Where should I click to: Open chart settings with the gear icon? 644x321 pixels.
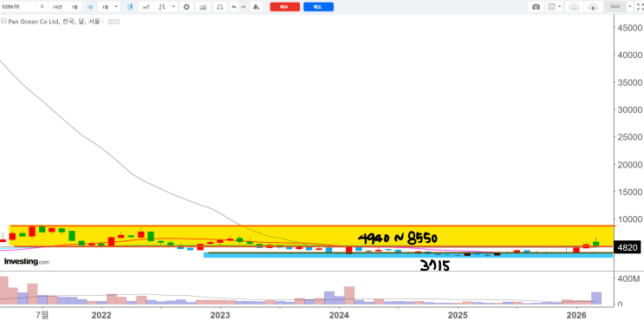(x=186, y=7)
